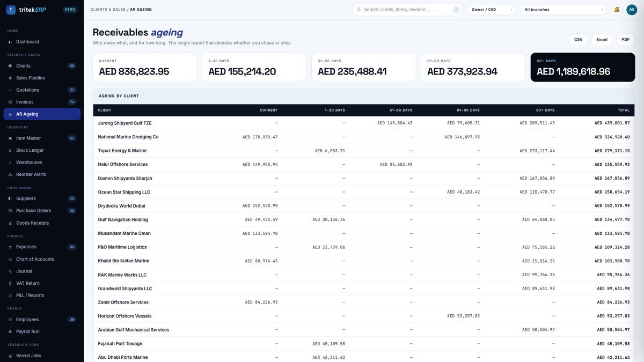Click the Sales Pipeline sidebar icon
This screenshot has width=644, height=362.
10,78
